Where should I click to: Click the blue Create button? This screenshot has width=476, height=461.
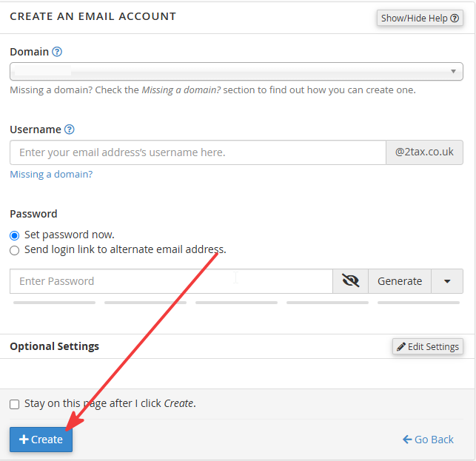41,440
